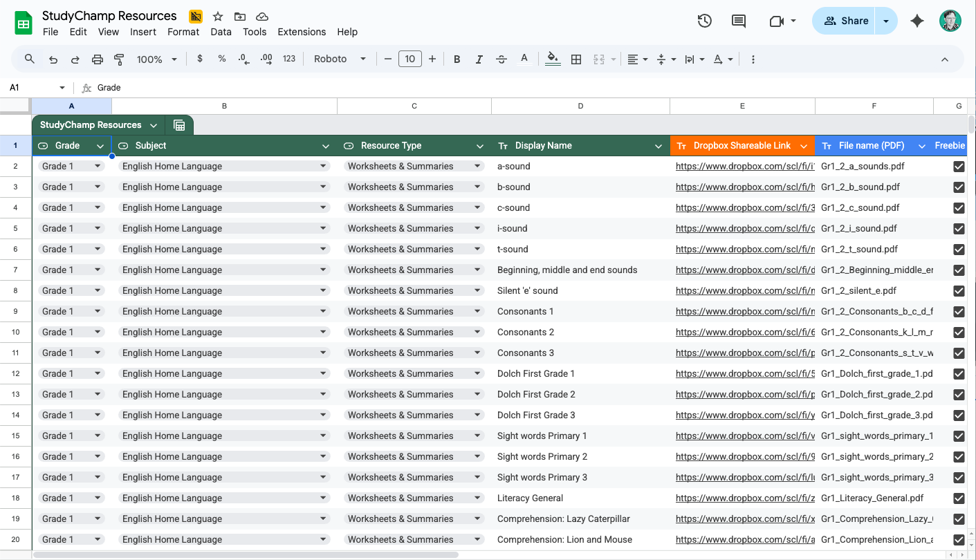Viewport: 976px width, 560px height.
Task: Click the Share button
Action: [x=845, y=21]
